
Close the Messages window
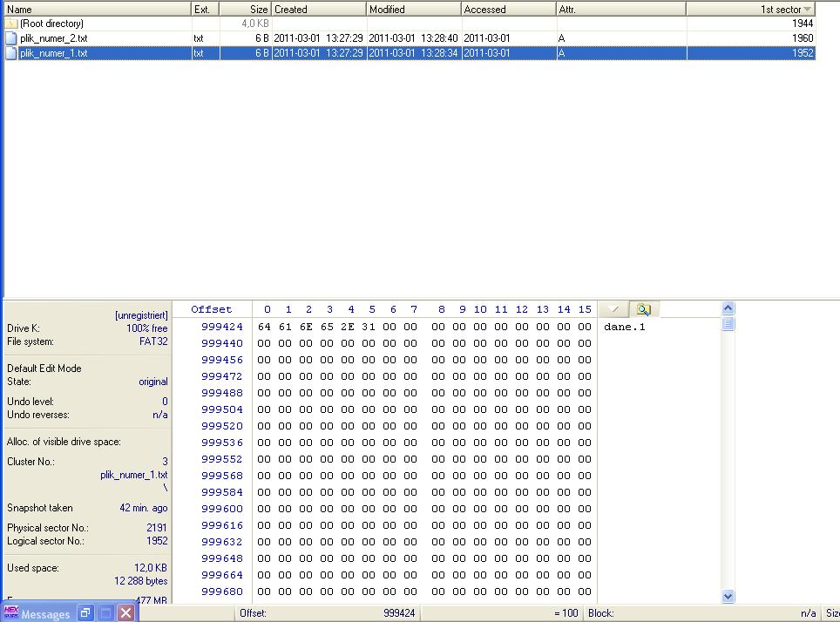click(125, 613)
